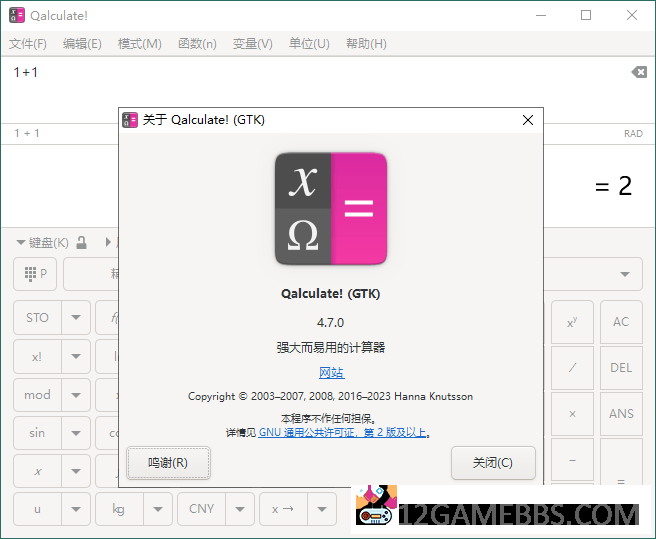Open the 网站 website link
Image resolution: width=656 pixels, height=539 pixels.
[331, 372]
